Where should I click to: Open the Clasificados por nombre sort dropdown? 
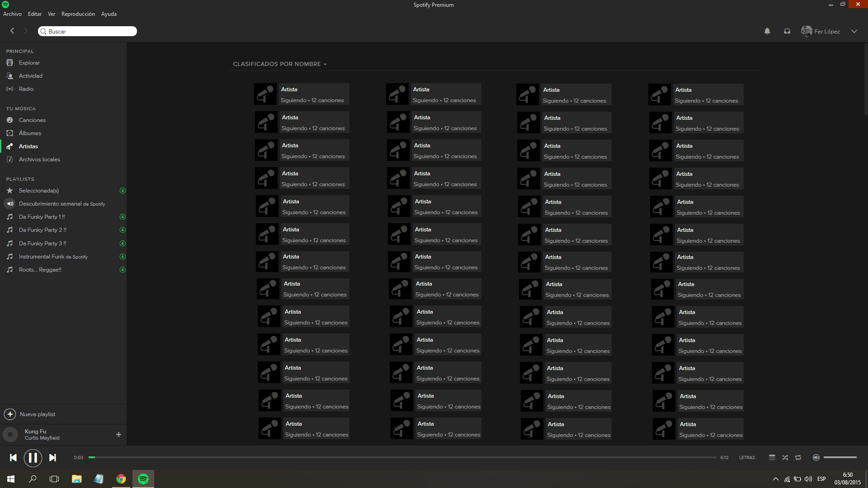pos(280,64)
